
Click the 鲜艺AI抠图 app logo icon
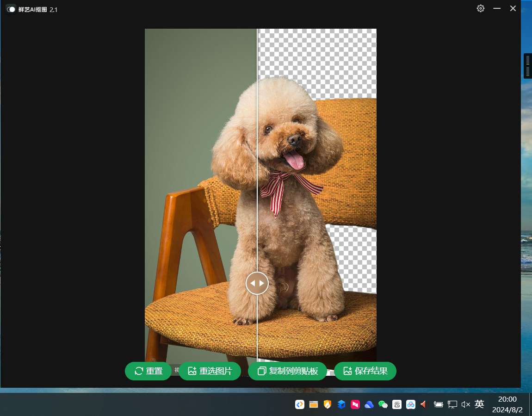pyautogui.click(x=11, y=9)
